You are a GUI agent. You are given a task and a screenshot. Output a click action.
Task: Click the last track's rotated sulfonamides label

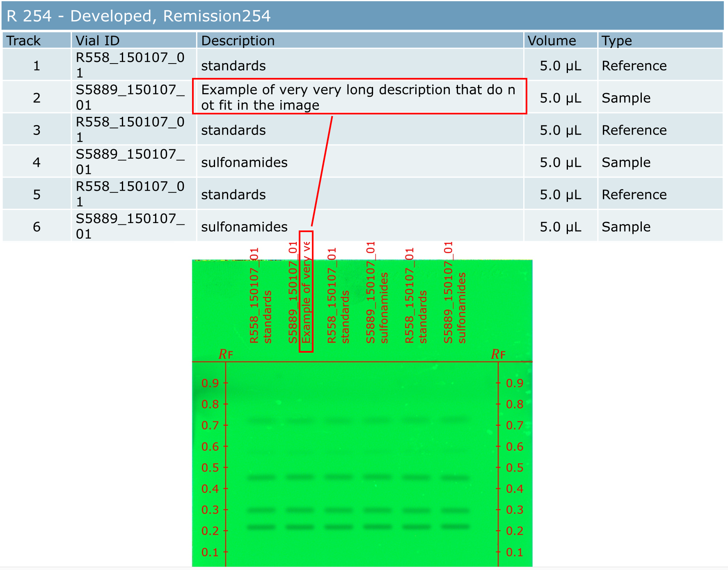462,308
